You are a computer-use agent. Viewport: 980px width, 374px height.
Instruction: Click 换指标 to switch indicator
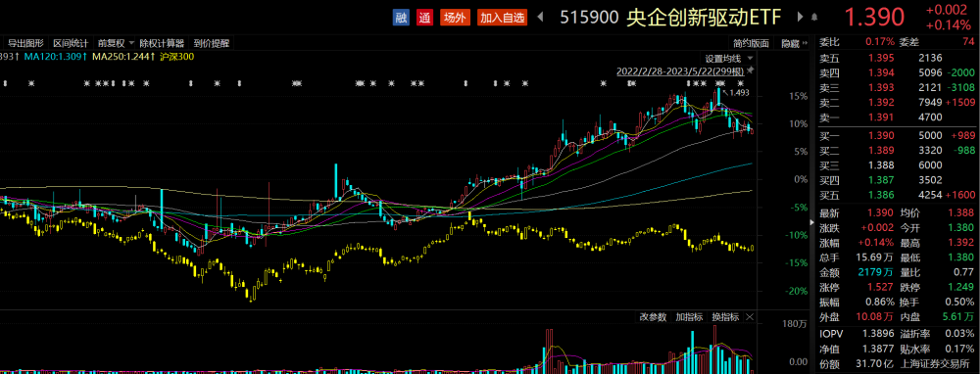click(x=725, y=317)
